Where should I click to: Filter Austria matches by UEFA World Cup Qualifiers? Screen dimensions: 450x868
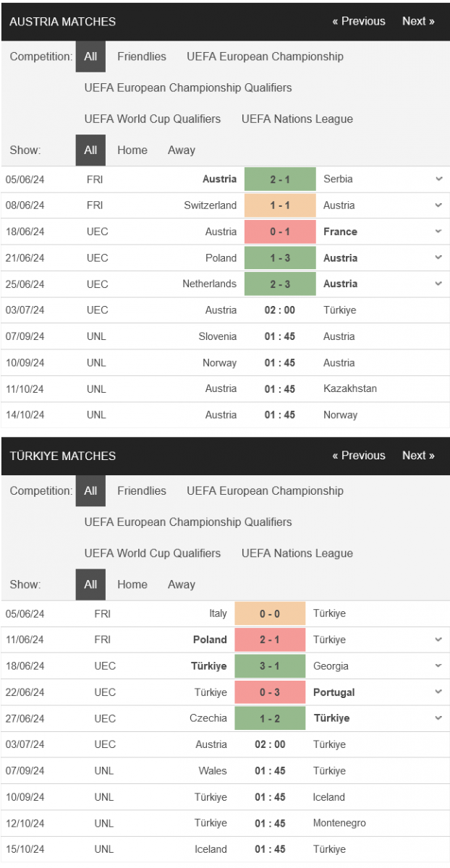click(x=153, y=119)
